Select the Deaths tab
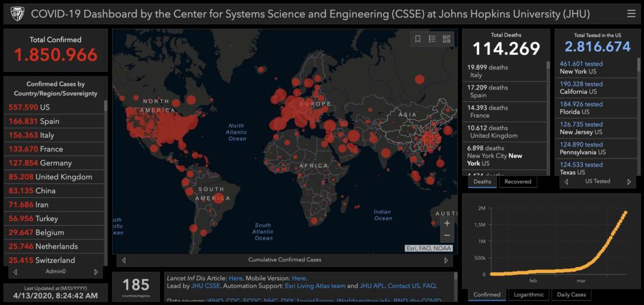This screenshot has height=305, width=644. [x=482, y=182]
